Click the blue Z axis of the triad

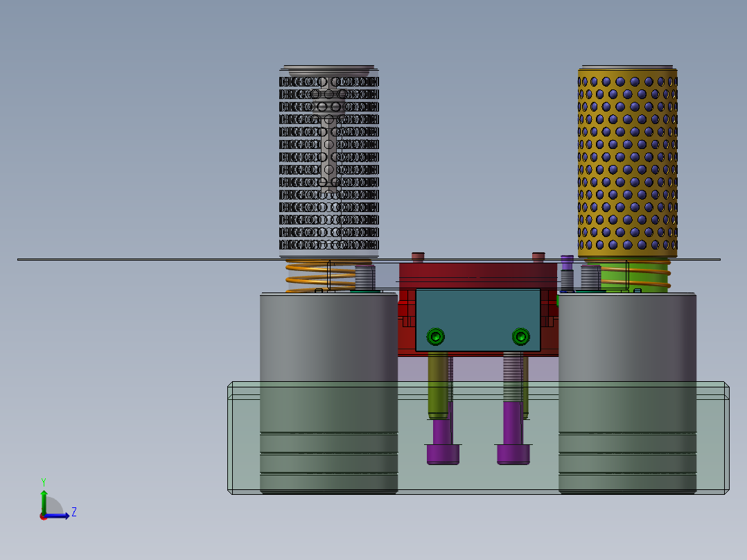(57, 516)
